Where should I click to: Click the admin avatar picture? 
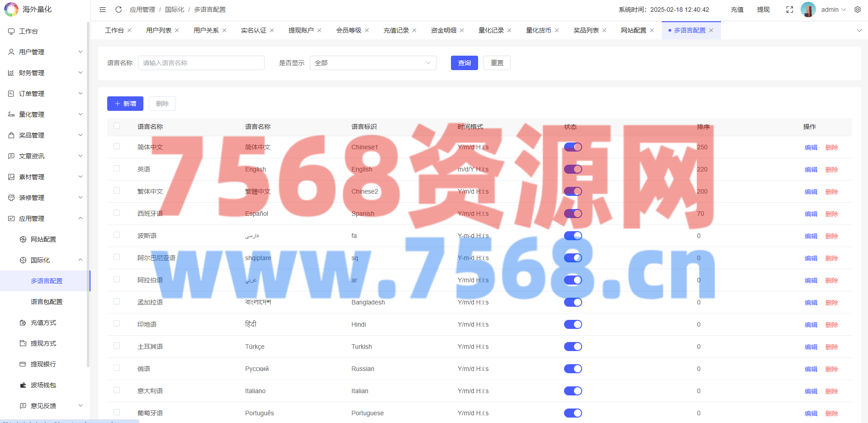808,10
